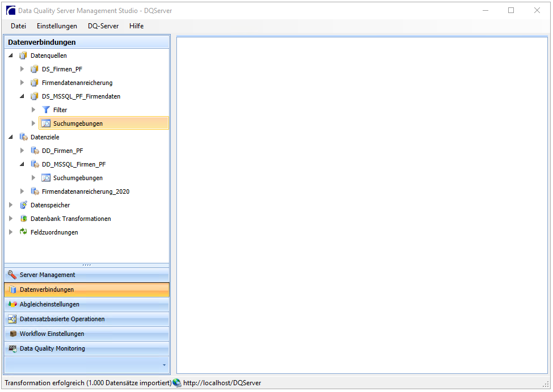Click the Datensatzbasierte Operationen icon
553x392 pixels.
pos(12,319)
